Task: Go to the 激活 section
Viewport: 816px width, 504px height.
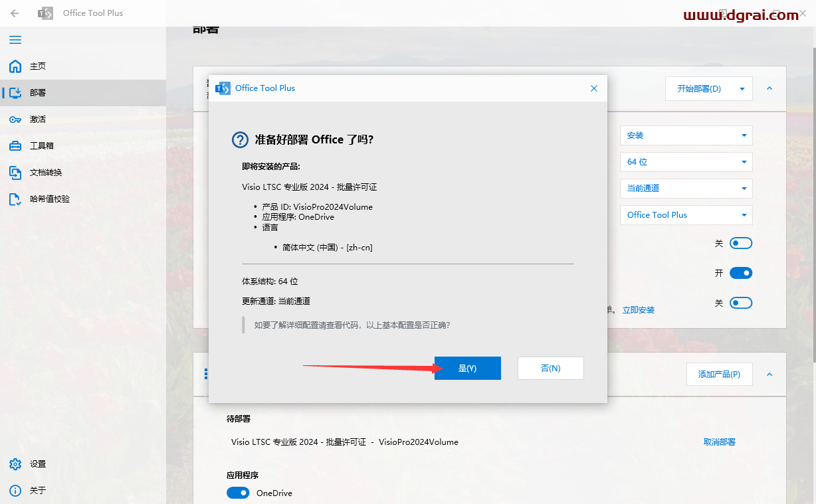Action: pyautogui.click(x=83, y=120)
